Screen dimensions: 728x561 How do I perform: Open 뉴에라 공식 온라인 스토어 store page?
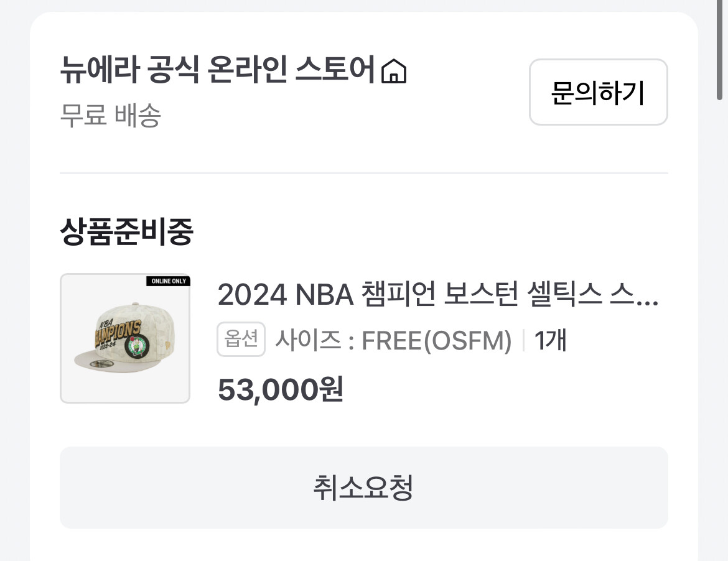(x=218, y=71)
